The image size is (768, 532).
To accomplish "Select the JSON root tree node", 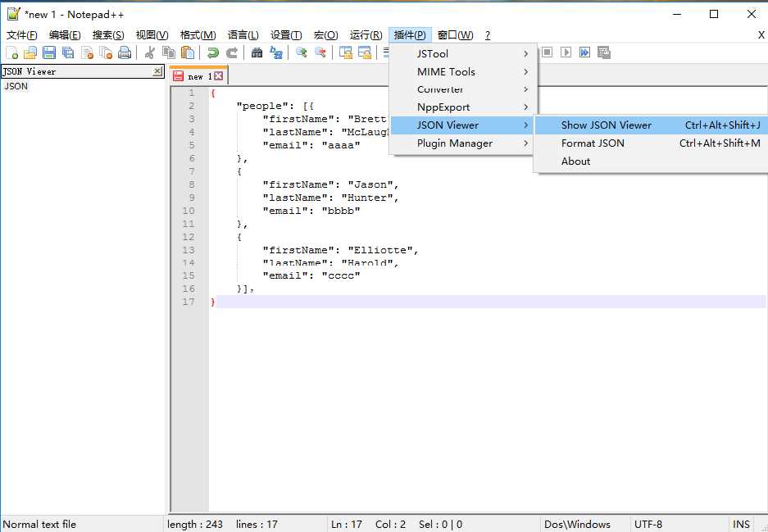I will 16,86.
